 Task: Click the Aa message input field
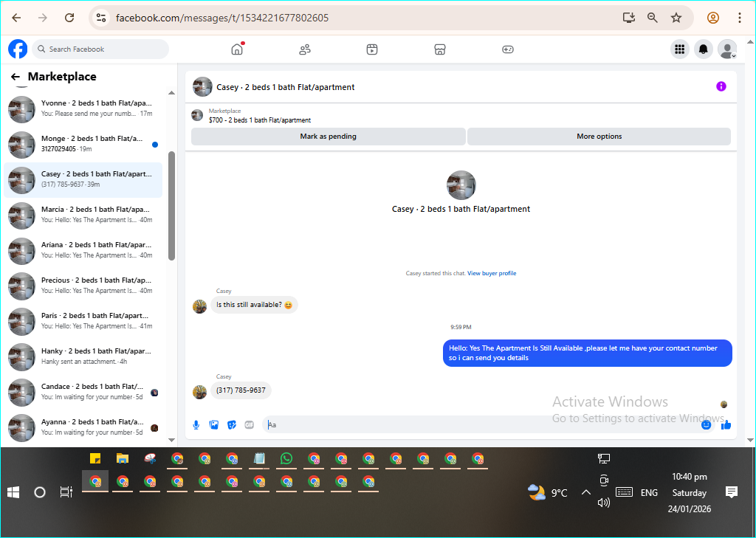tap(487, 424)
